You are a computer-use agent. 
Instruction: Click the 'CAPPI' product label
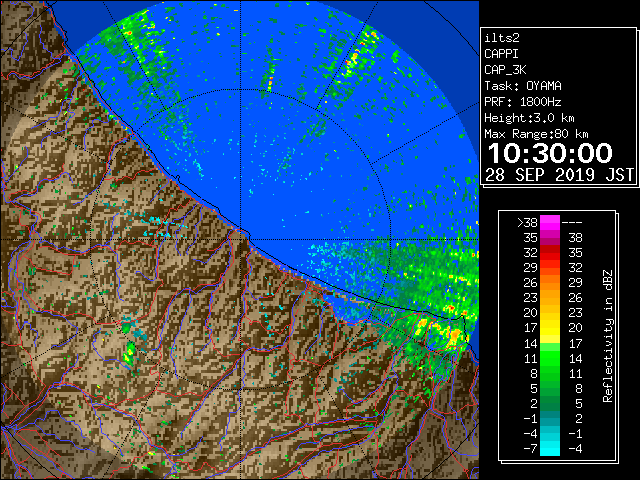click(x=501, y=54)
